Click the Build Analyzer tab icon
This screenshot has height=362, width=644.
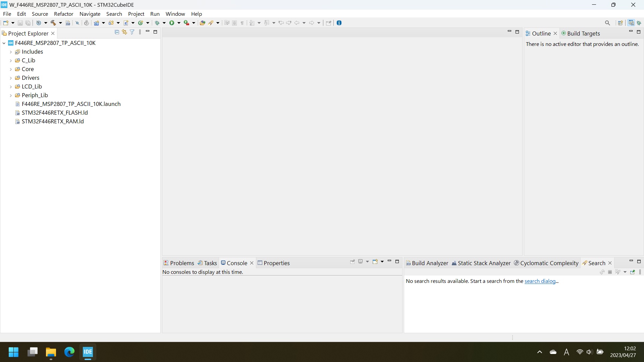point(408,263)
